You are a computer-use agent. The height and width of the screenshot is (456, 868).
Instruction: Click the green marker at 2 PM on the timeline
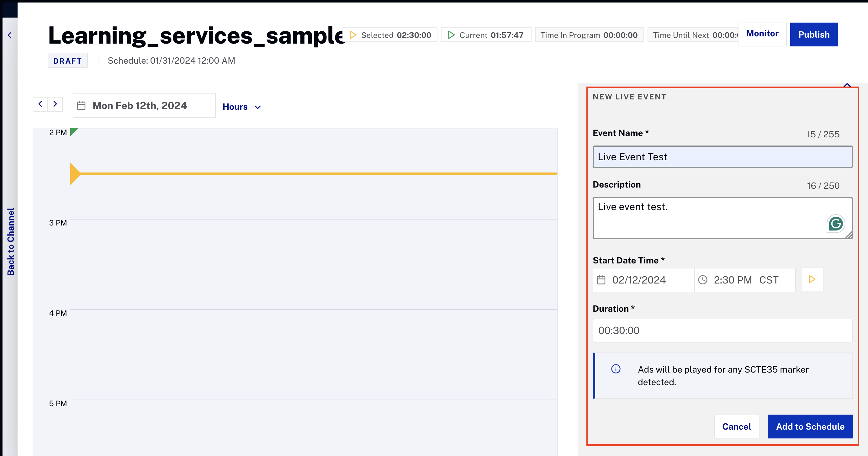(x=73, y=132)
